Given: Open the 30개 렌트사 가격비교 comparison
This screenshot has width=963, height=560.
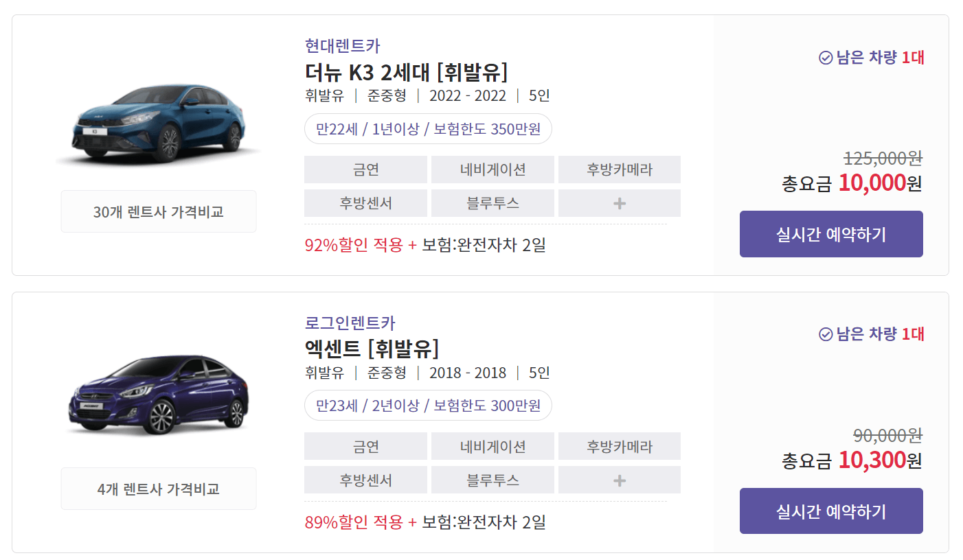Looking at the screenshot, I should pyautogui.click(x=158, y=211).
